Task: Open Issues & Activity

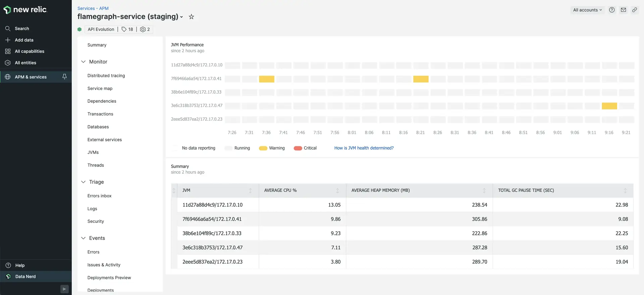Action: [104, 265]
